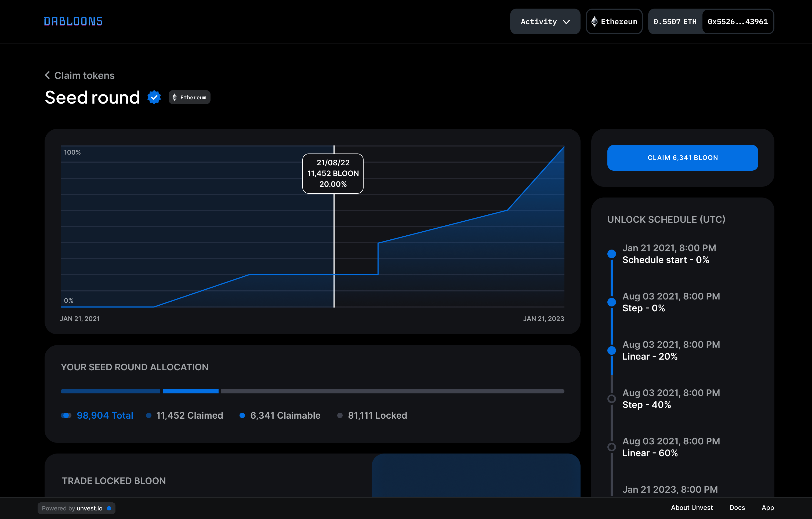Click the verified badge next to Seed round
The width and height of the screenshot is (812, 519).
pos(154,97)
